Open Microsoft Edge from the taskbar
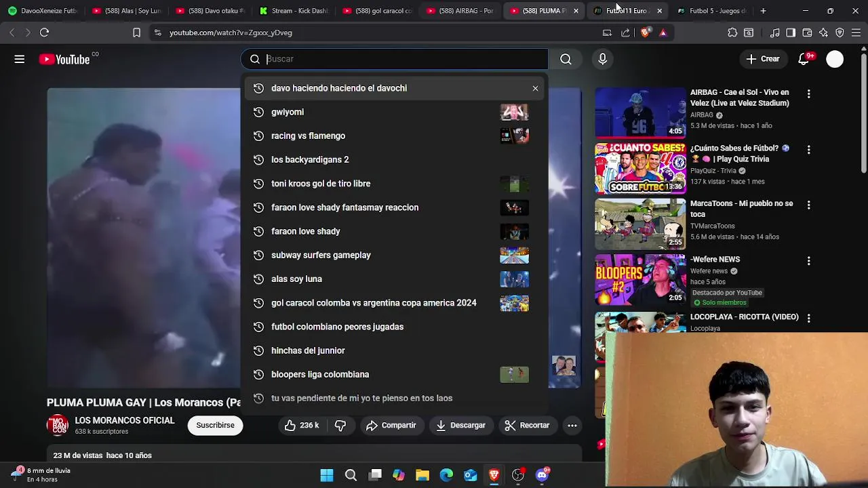 pos(446,475)
